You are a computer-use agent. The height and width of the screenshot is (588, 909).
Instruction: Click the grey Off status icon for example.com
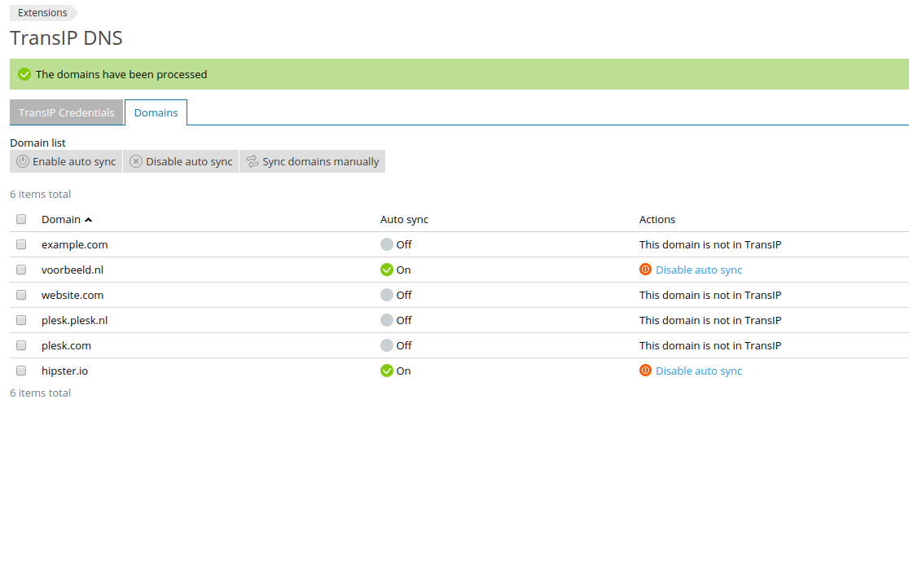tap(387, 244)
